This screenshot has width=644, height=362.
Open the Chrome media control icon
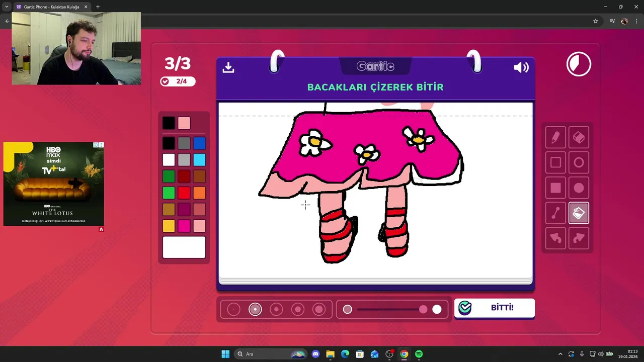click(612, 21)
